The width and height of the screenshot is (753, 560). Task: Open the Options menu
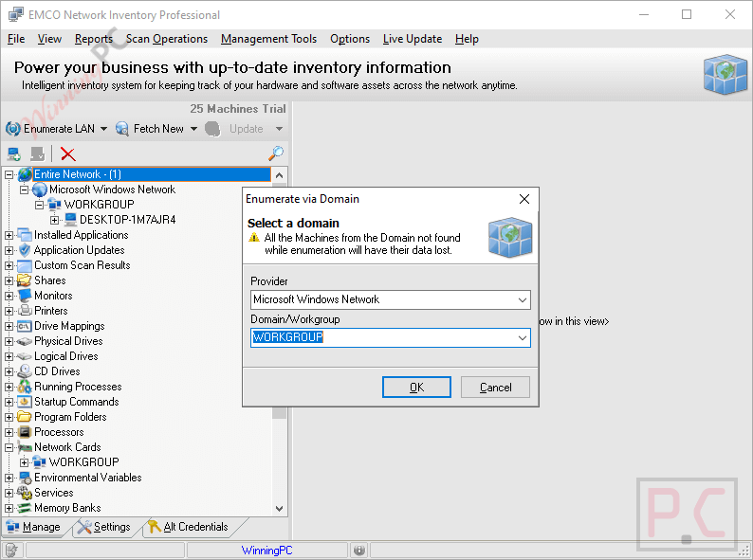(350, 39)
